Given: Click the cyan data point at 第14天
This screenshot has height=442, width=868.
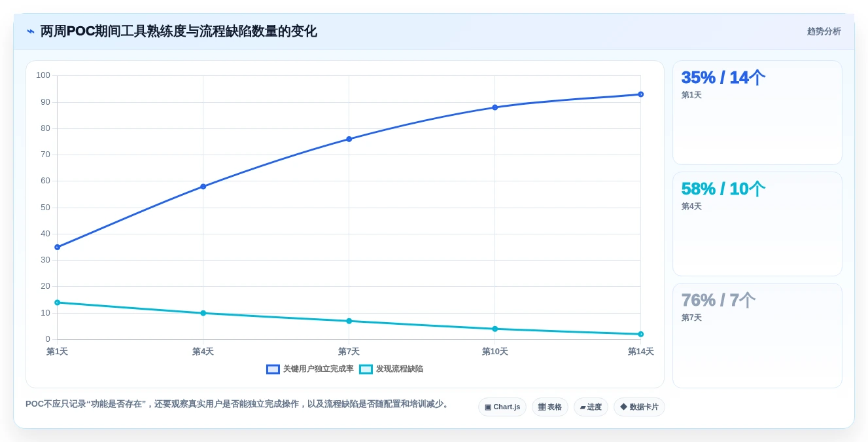Looking at the screenshot, I should tap(641, 334).
